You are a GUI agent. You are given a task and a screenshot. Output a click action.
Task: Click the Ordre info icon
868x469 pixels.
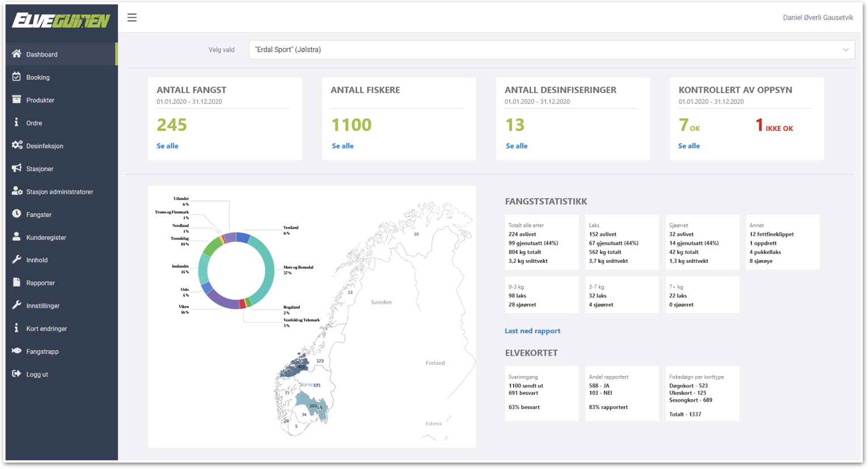point(16,122)
